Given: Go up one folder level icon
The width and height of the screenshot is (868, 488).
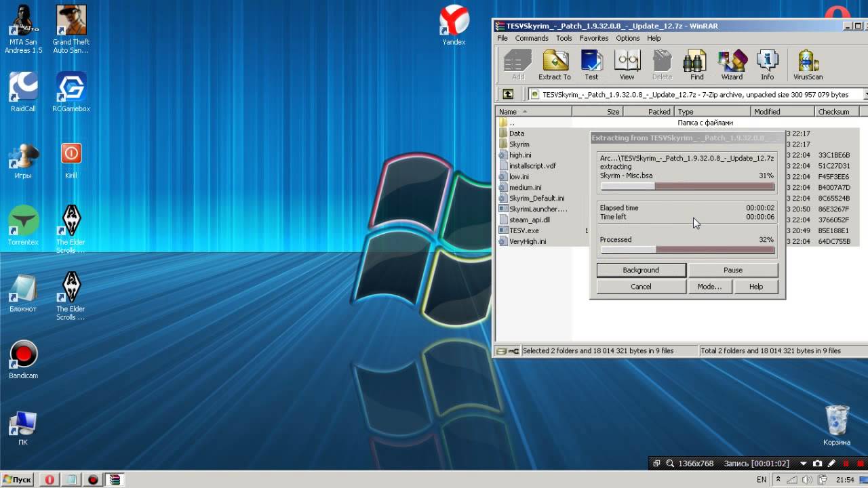Looking at the screenshot, I should 507,94.
